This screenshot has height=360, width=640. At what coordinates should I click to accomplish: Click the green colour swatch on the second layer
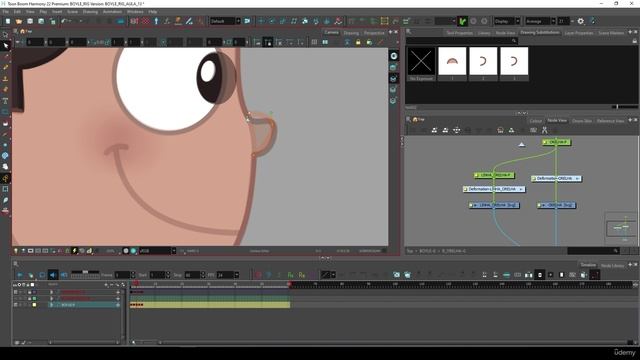(x=34, y=299)
